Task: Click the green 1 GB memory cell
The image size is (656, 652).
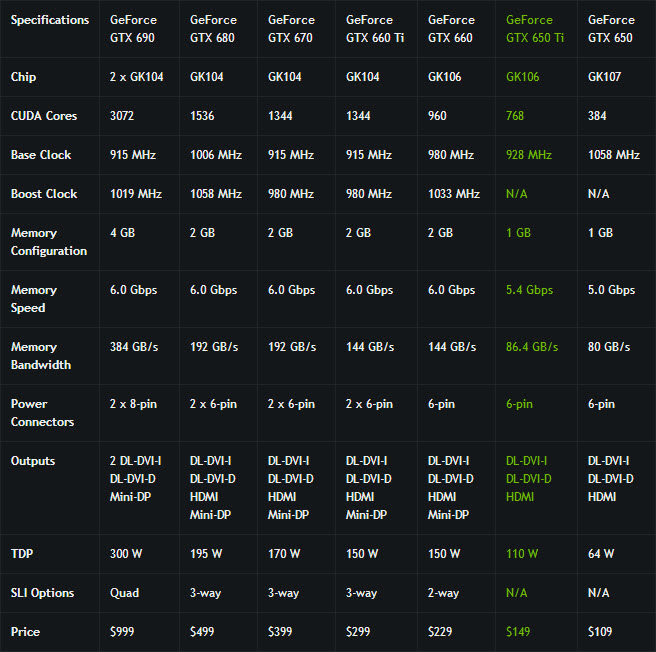Action: [518, 233]
